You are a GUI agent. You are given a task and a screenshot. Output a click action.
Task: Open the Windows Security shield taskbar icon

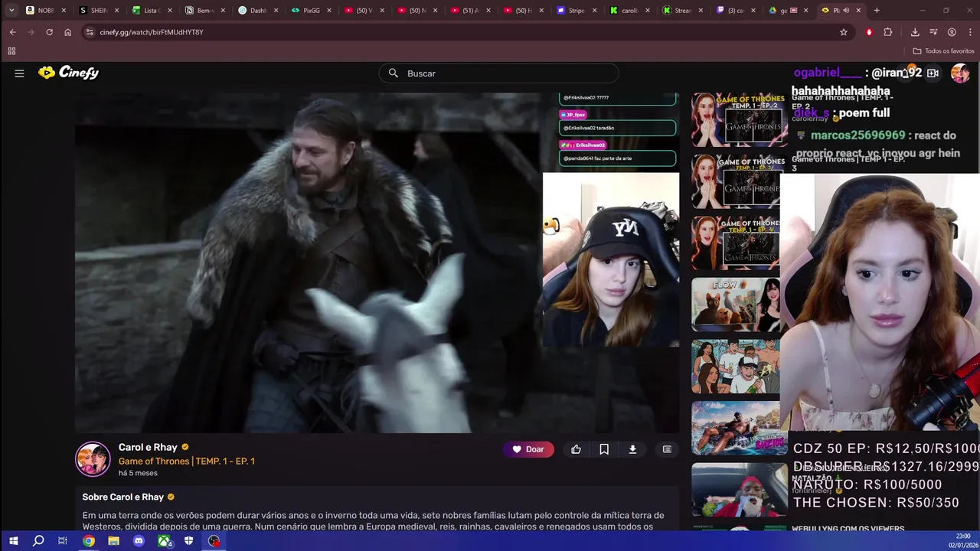[x=189, y=541]
